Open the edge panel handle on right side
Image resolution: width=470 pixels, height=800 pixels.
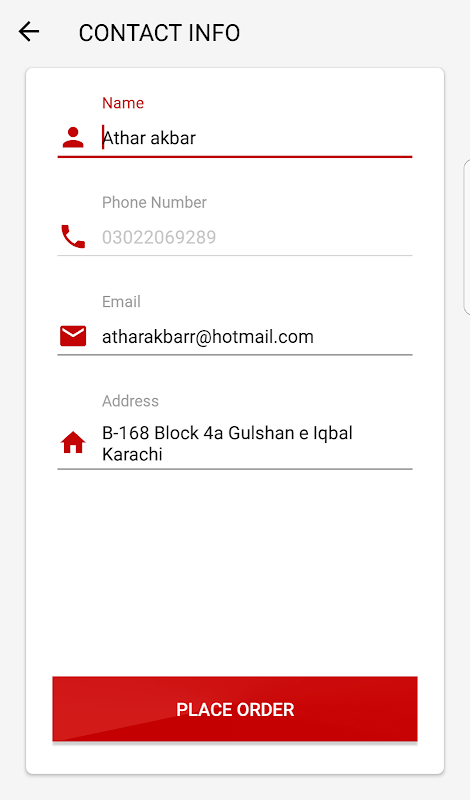tap(466, 237)
